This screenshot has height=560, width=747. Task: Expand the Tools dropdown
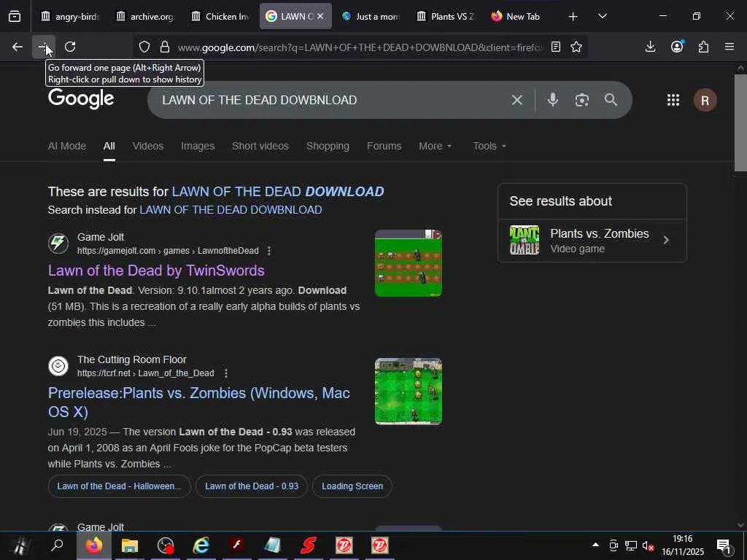(x=489, y=146)
